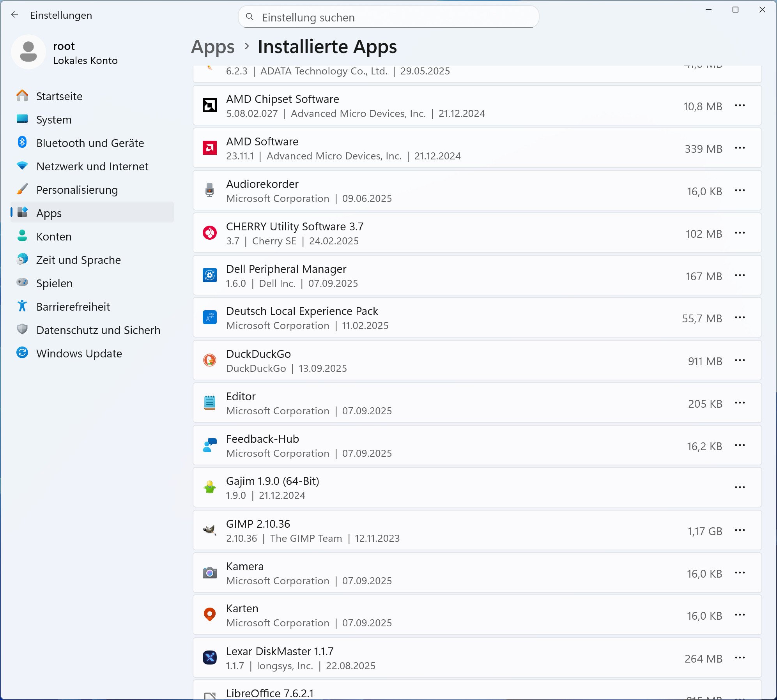Click the Einstellung suchen search field
This screenshot has height=700, width=777.
click(x=388, y=18)
